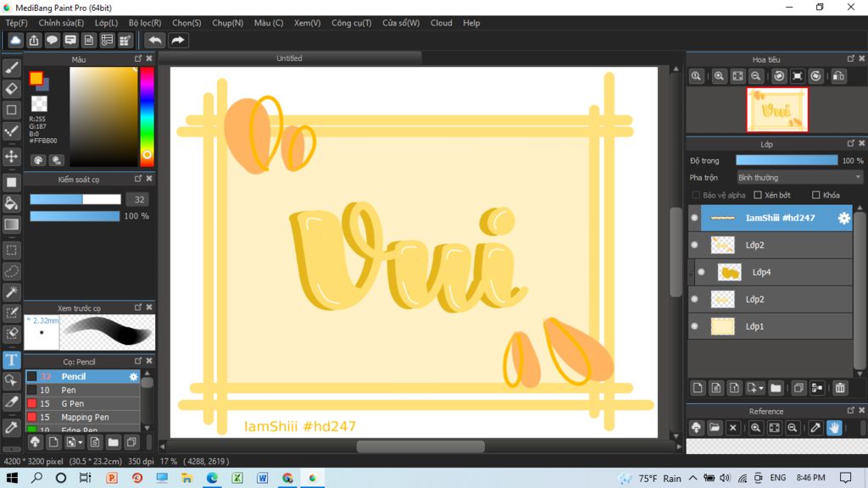Open the Tệp(F) menu
Viewport: 868px width, 488px height.
tap(16, 23)
